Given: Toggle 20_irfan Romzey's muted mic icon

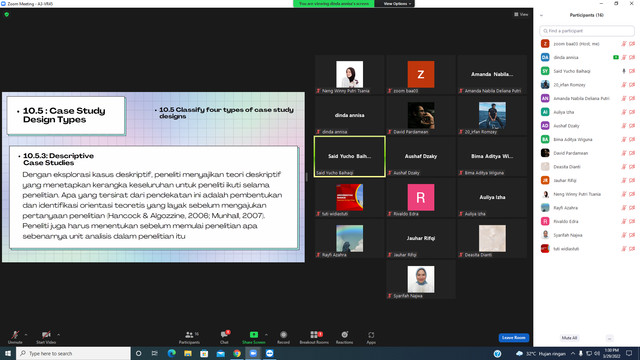Looking at the screenshot, I should click(x=624, y=85).
